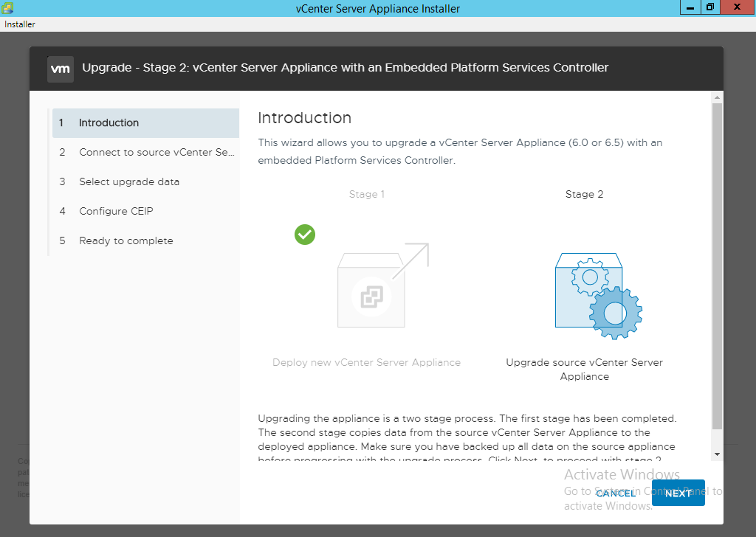Minimize the installer window
Screen dimensions: 756x537
click(690, 7)
